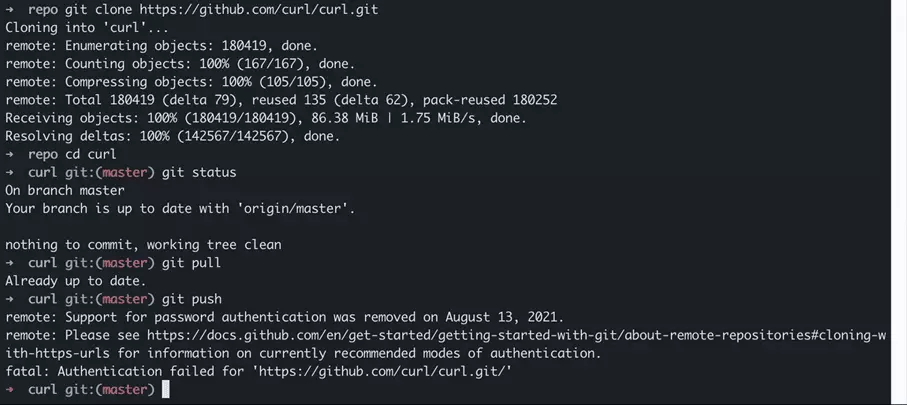
Task: Click the prompt arrow on the git push line
Action: click(9, 299)
